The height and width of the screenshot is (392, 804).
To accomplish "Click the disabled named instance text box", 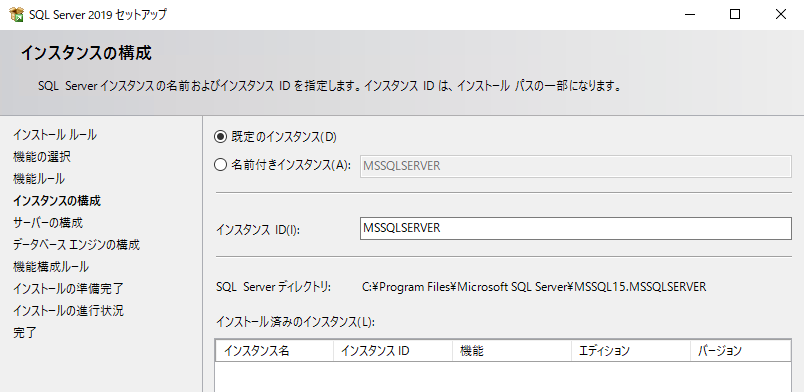I will pos(576,166).
